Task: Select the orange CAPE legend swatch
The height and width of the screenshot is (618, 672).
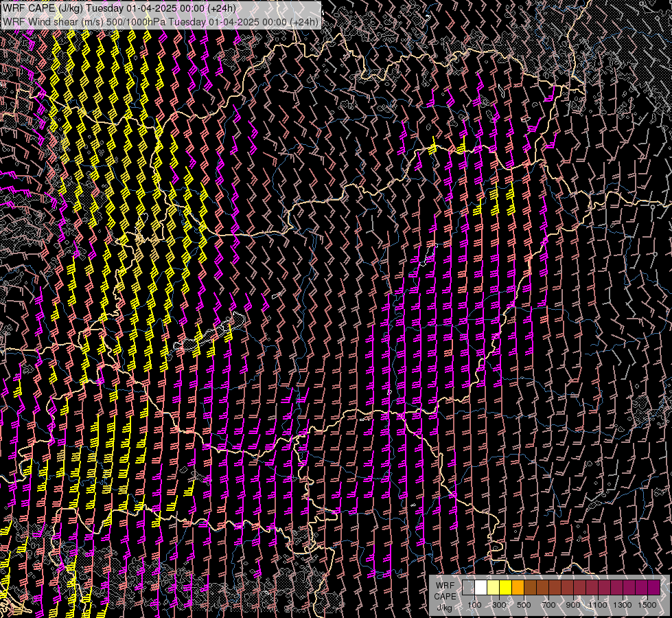Action: [518, 588]
